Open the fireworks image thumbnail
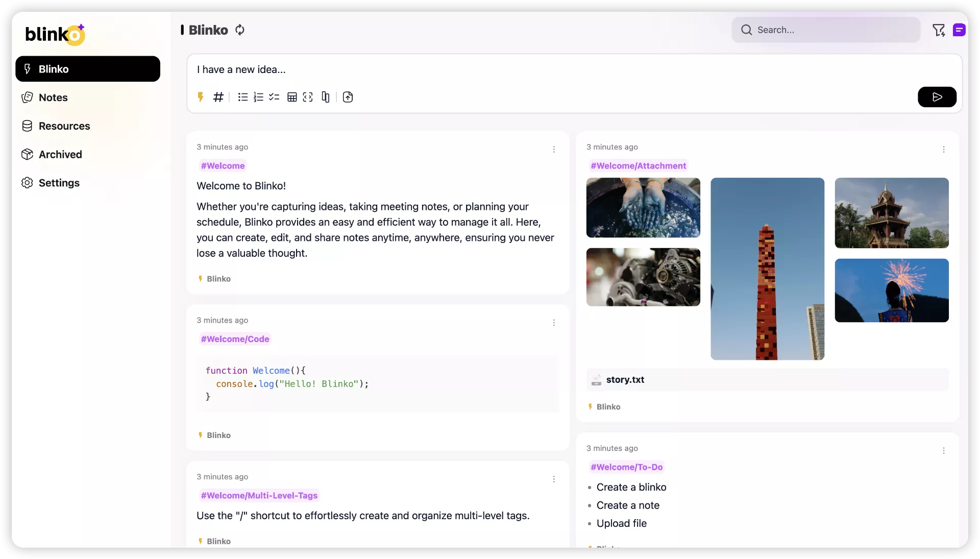This screenshot has width=980, height=559. [892, 290]
